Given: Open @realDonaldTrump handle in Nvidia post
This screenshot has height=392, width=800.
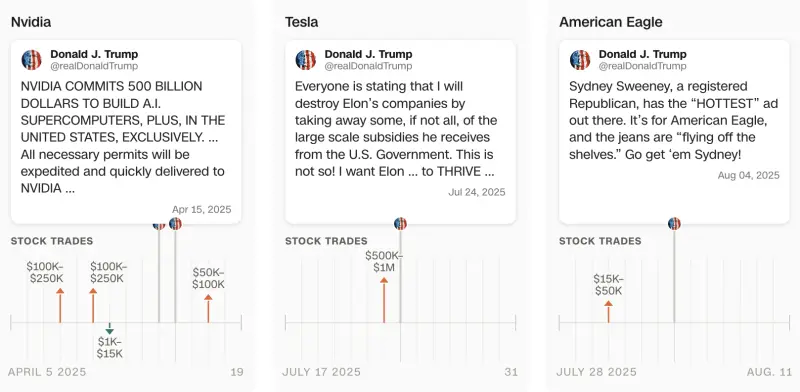Looking at the screenshot, I should pyautogui.click(x=94, y=66).
